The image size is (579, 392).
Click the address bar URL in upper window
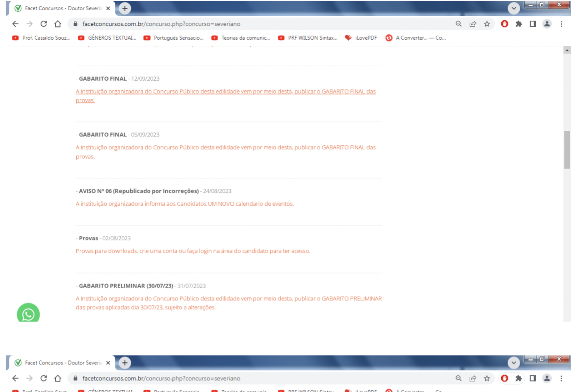(x=161, y=24)
